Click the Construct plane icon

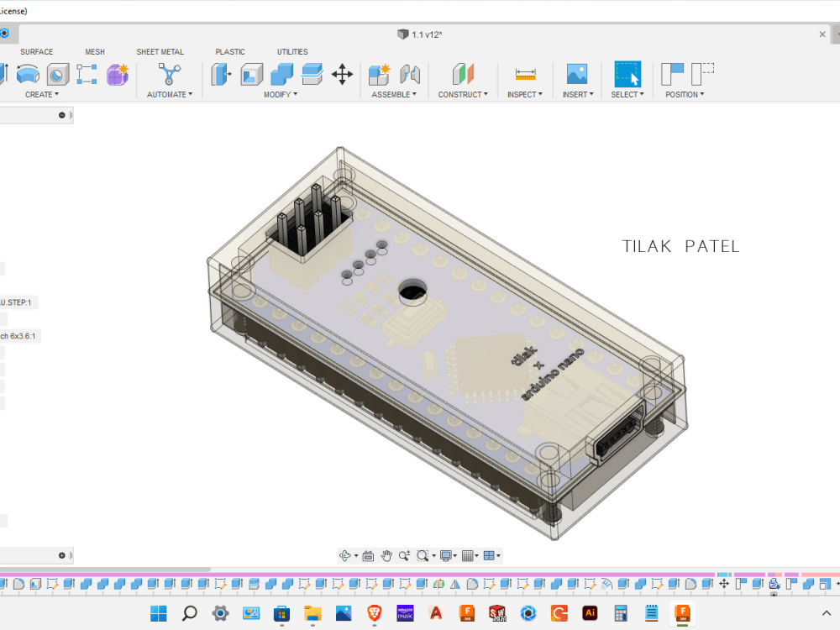pos(463,74)
